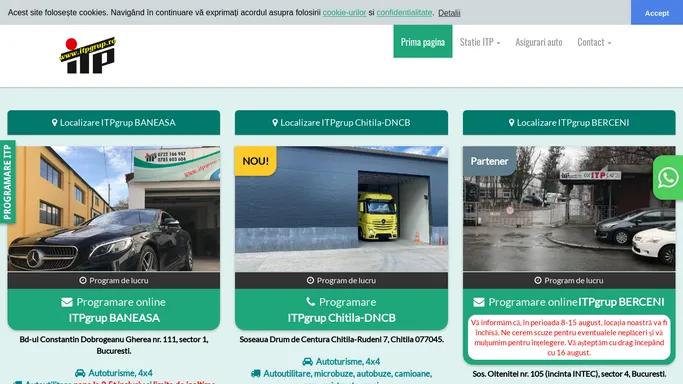Viewport: 683px width, 384px height.
Task: Click BERCENI closure notice 8-15 august
Action: point(569,337)
